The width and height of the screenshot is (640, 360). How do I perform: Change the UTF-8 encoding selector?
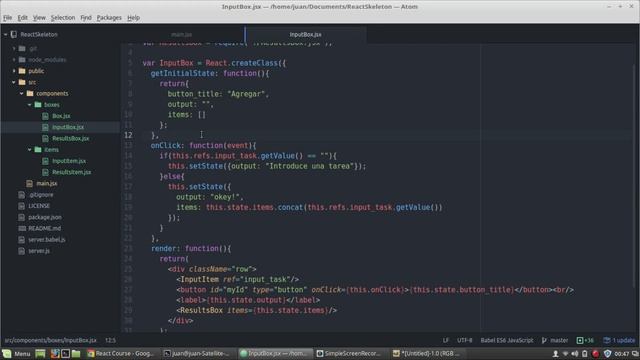(464, 340)
